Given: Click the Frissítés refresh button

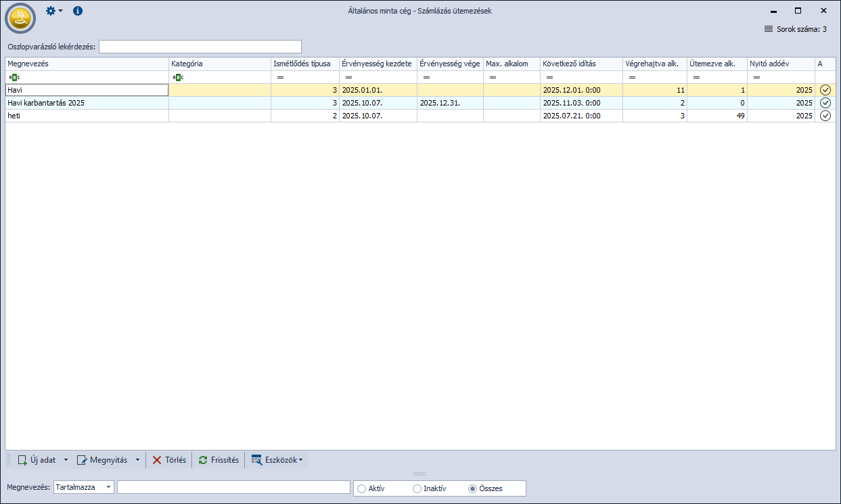Looking at the screenshot, I should pyautogui.click(x=219, y=460).
